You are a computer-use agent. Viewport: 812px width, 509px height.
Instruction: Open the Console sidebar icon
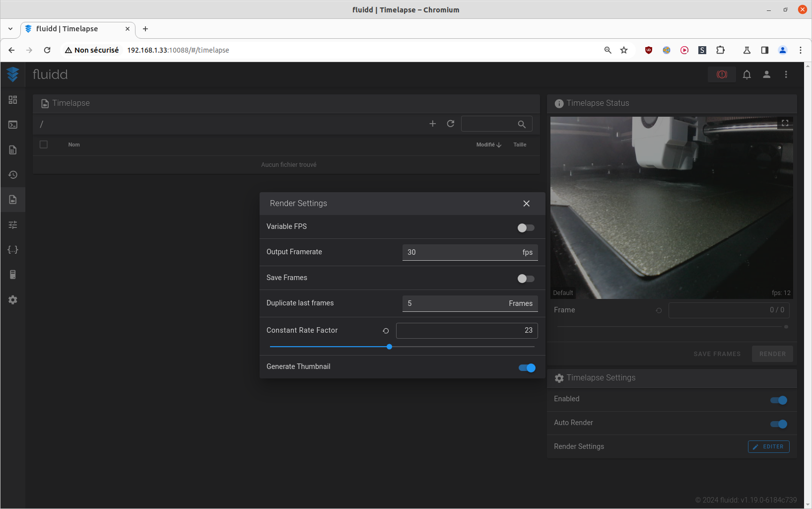click(13, 125)
